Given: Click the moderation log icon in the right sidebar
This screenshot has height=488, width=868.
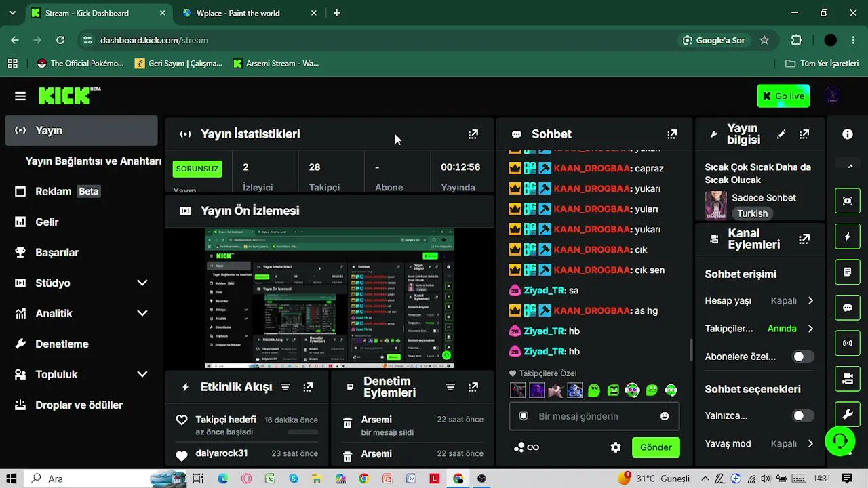Looking at the screenshot, I should (x=848, y=272).
